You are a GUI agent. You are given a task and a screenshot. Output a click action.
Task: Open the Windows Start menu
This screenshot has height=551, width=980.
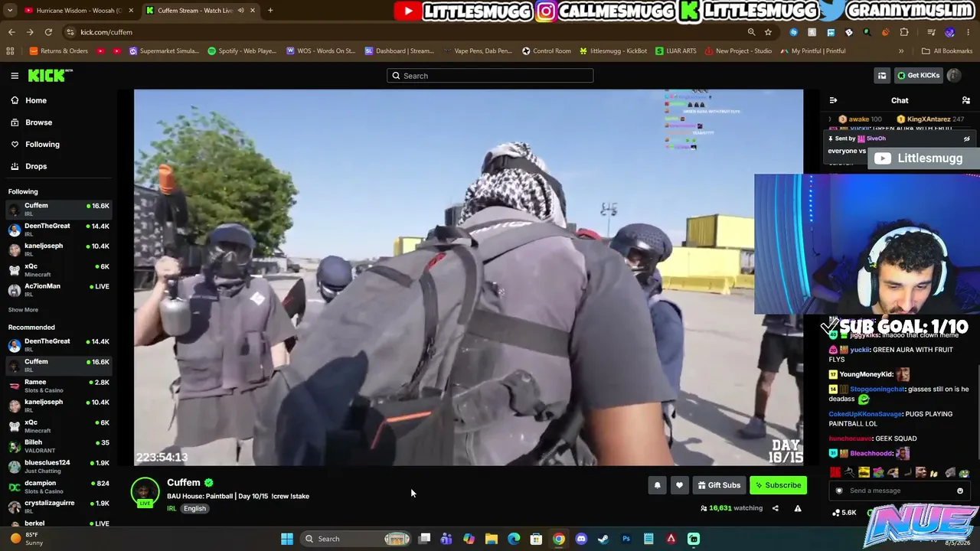point(287,539)
